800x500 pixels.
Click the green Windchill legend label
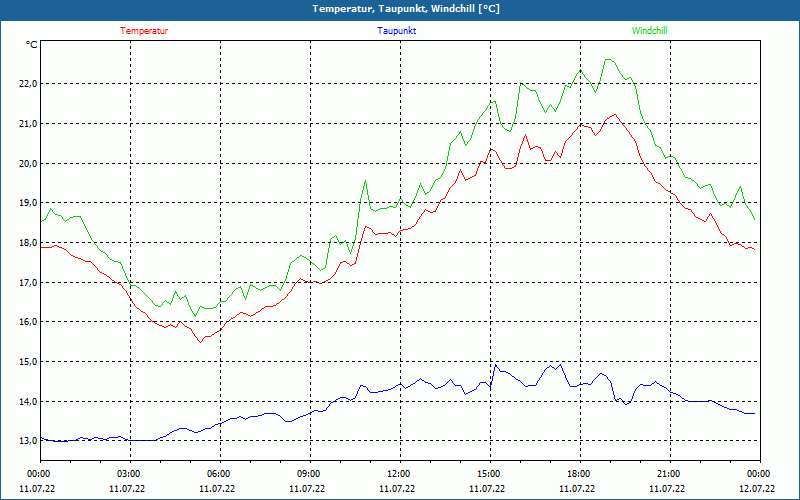click(649, 31)
